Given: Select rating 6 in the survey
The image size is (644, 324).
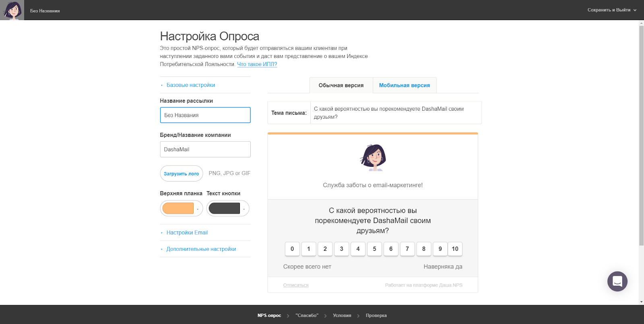Looking at the screenshot, I should tap(391, 249).
